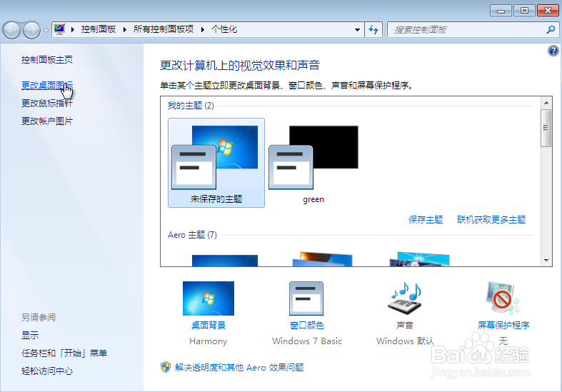Select the third Aero theme with cartoon image

(x=419, y=259)
